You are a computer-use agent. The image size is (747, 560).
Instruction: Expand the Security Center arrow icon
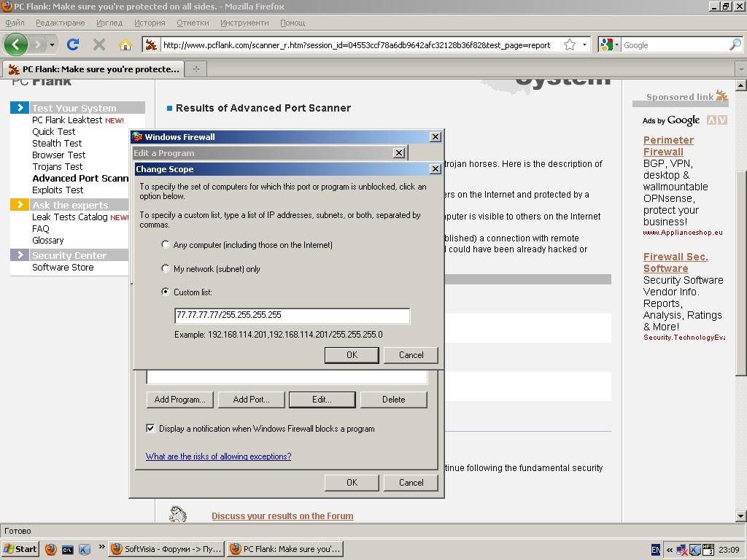(20, 254)
